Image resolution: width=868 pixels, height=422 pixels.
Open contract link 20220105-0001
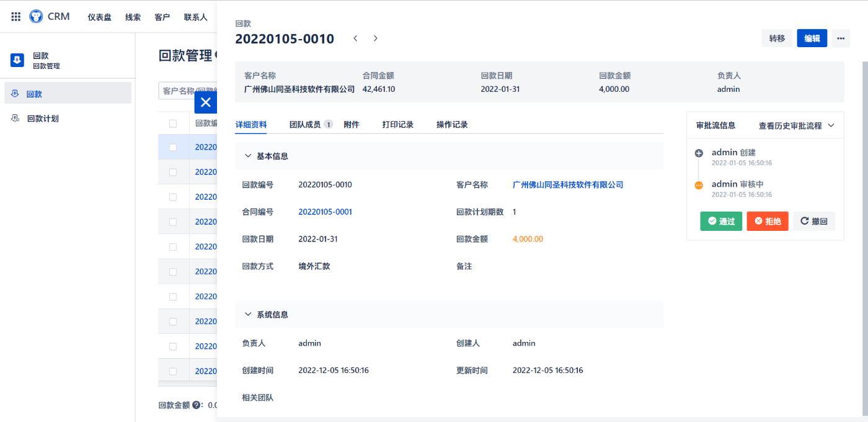pyautogui.click(x=325, y=212)
